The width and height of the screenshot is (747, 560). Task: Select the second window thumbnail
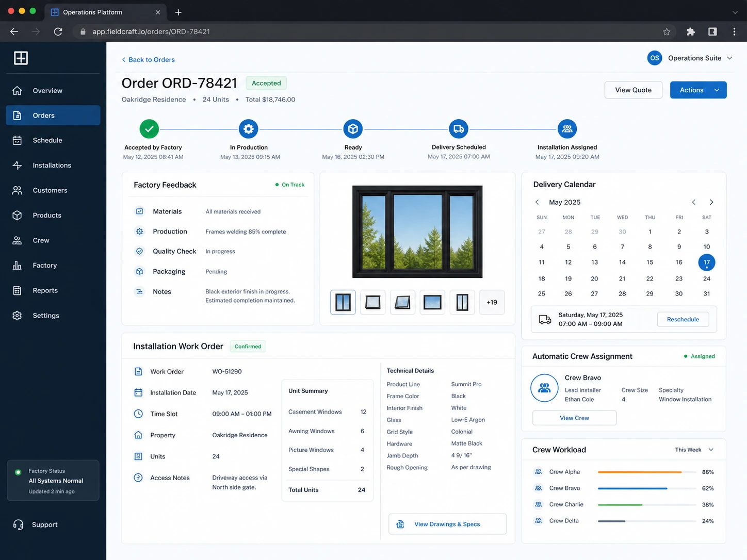click(x=373, y=302)
